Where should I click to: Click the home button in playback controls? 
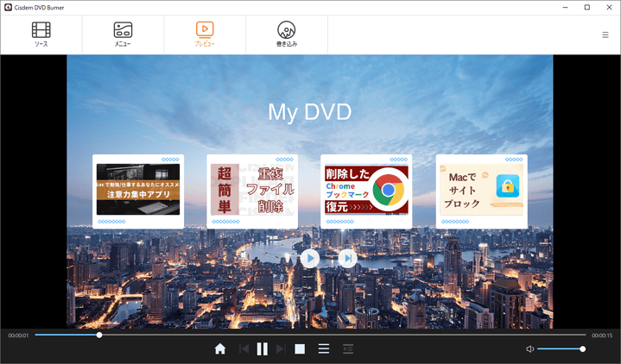click(220, 349)
